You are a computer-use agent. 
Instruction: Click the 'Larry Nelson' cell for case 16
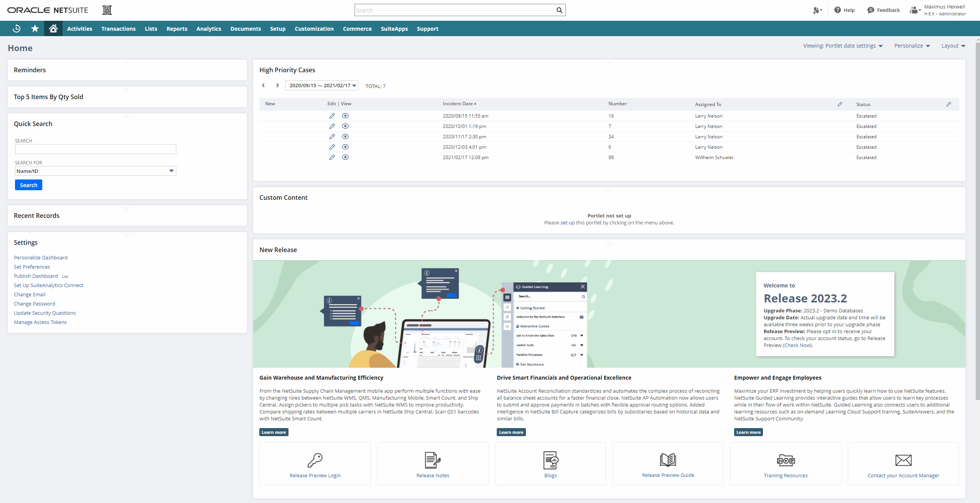click(x=709, y=116)
